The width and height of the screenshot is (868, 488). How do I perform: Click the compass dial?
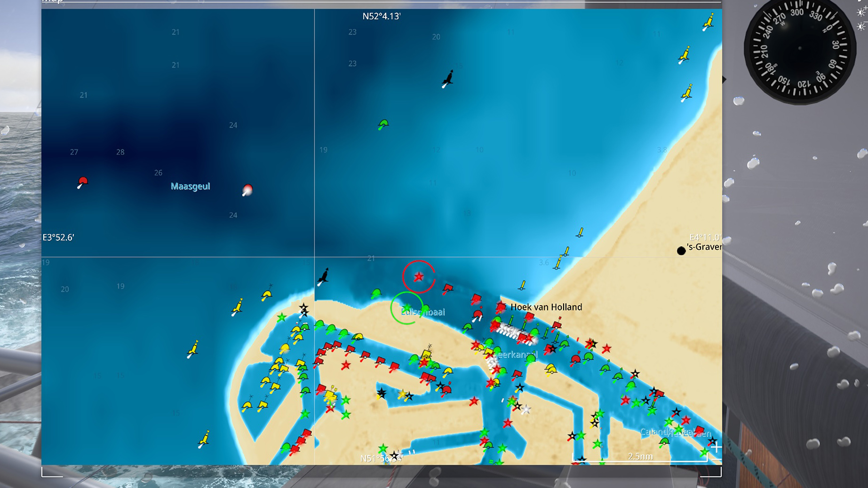(x=799, y=48)
